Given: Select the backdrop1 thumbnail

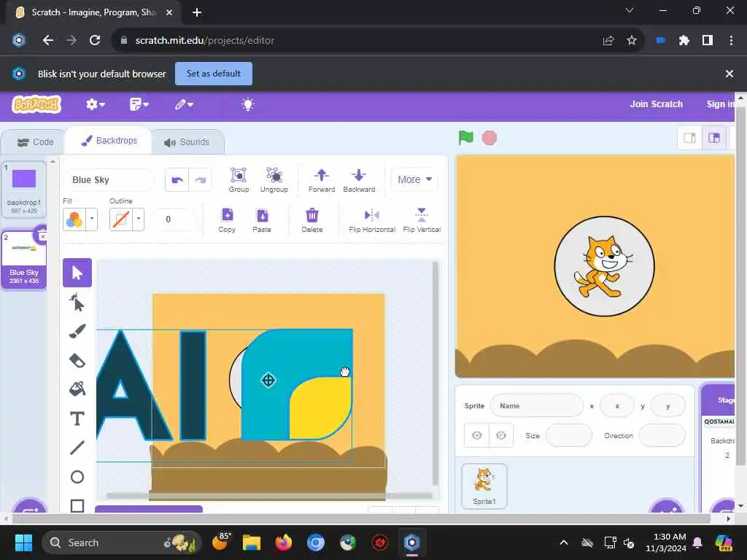Looking at the screenshot, I should tap(24, 190).
